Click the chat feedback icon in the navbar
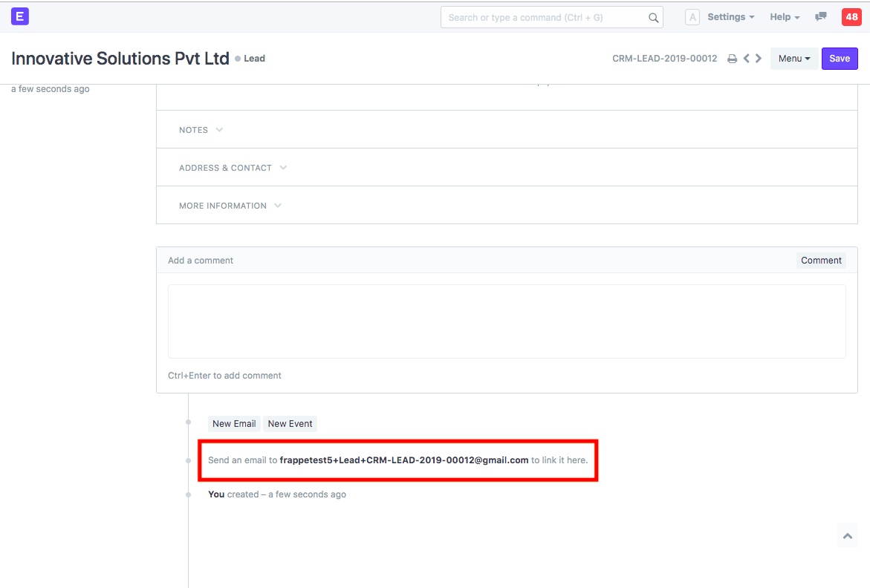The height and width of the screenshot is (588, 870). coord(820,16)
